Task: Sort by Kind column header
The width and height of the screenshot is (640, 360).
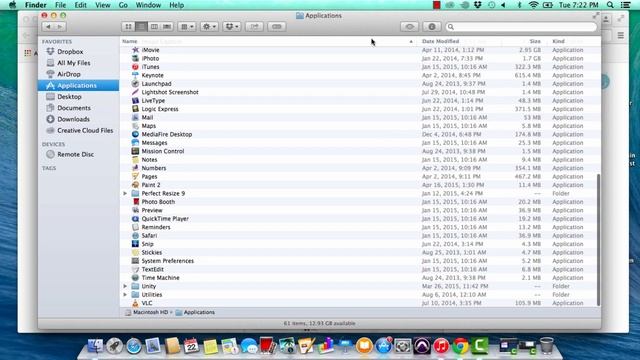Action: click(573, 41)
